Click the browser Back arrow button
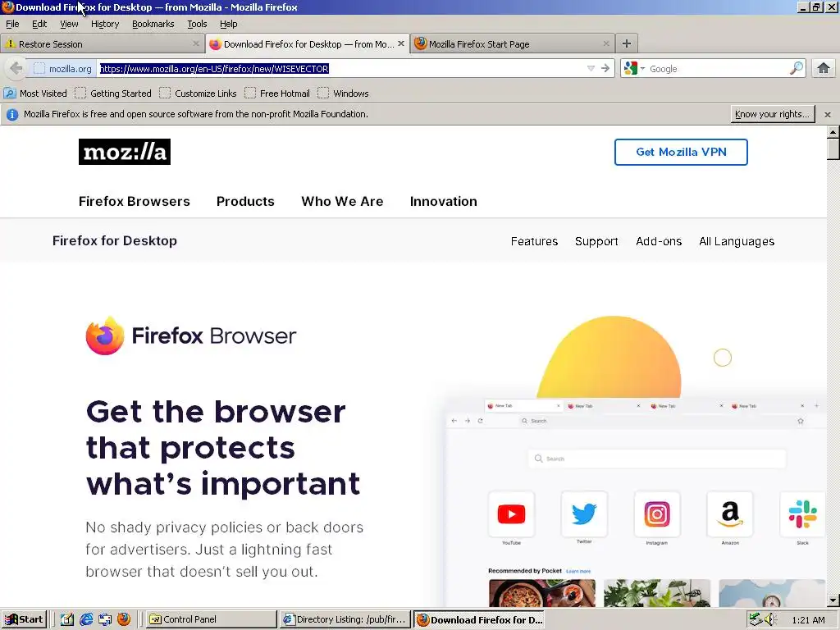Screen dimensions: 840x630 click(x=16, y=69)
